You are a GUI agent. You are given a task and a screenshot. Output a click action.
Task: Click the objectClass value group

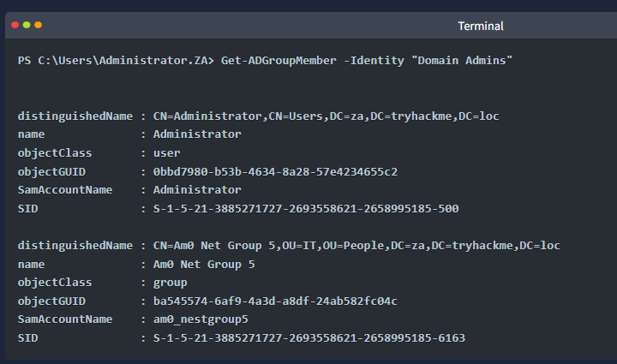coord(170,283)
